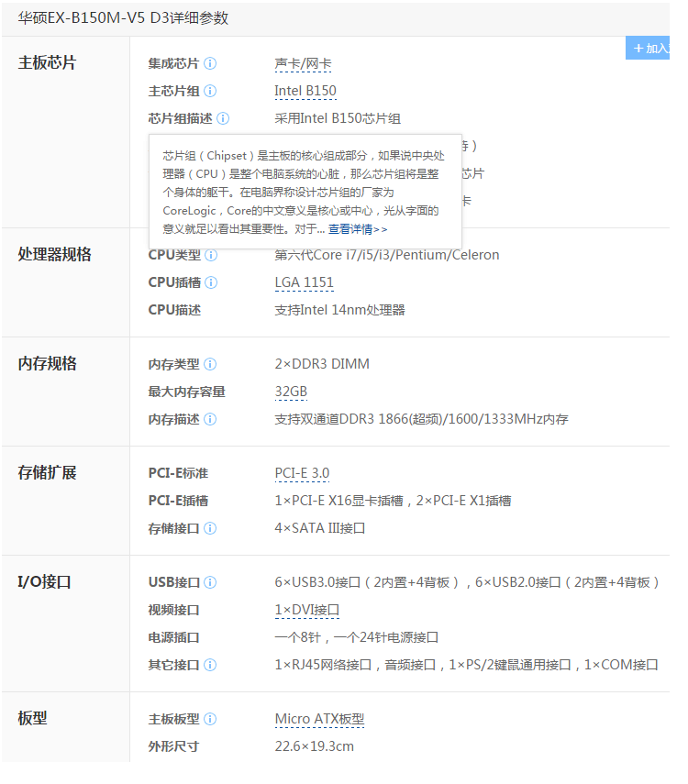Select the 板型 section heading
This screenshot has width=688, height=784.
[x=32, y=719]
